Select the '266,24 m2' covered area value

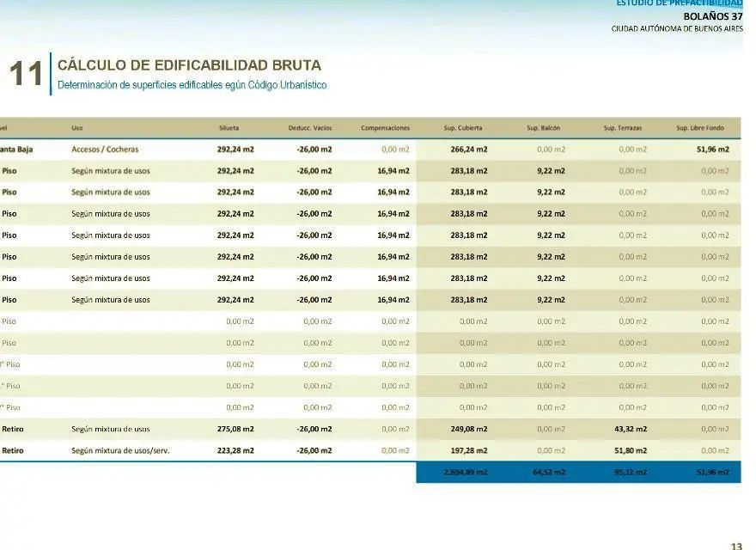point(469,150)
